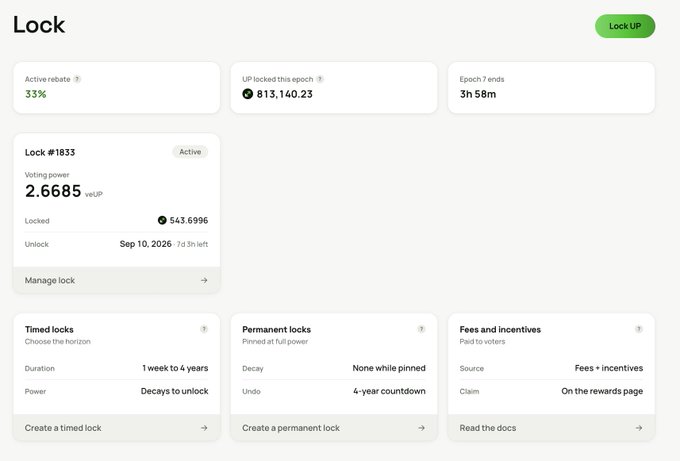Click the Choose the horizon subtitle
The height and width of the screenshot is (461, 680).
click(58, 342)
